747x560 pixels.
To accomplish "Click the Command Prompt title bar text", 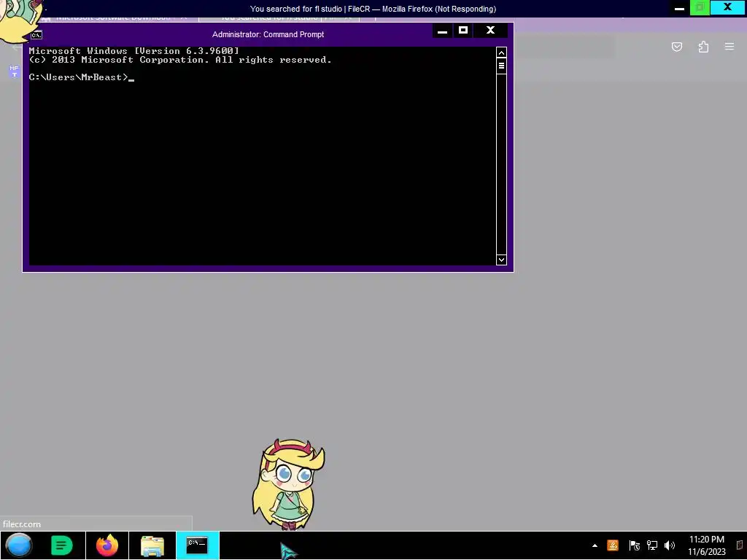I will tap(268, 34).
